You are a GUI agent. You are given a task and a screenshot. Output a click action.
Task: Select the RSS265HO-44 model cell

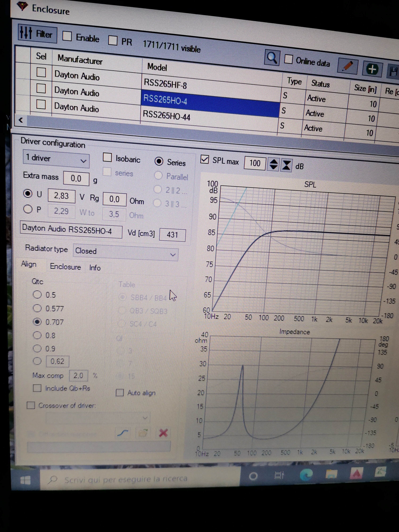point(209,119)
